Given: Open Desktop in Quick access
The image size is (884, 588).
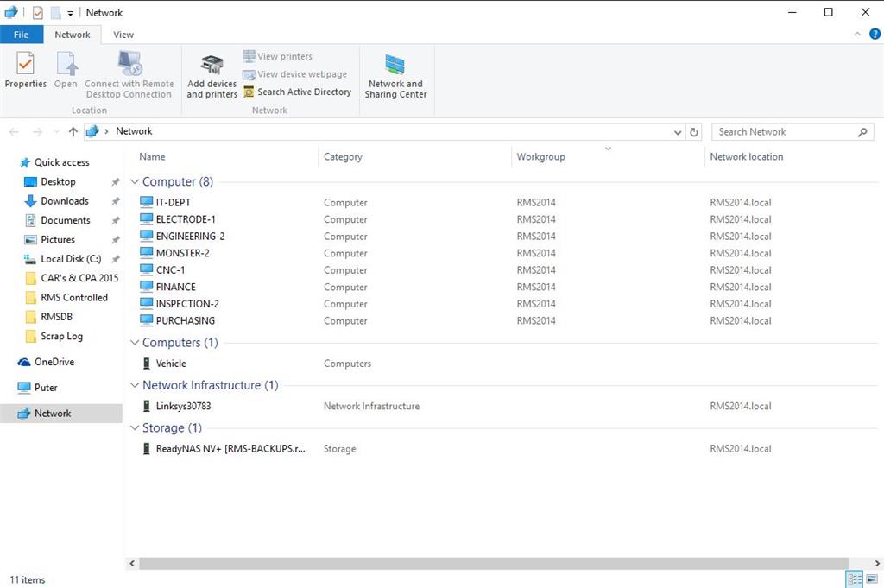Looking at the screenshot, I should (58, 181).
